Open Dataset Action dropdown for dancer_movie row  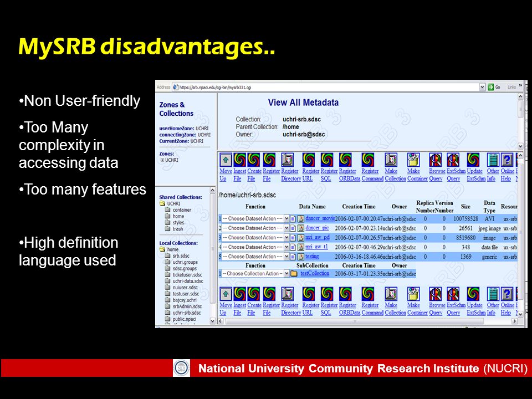click(x=255, y=218)
